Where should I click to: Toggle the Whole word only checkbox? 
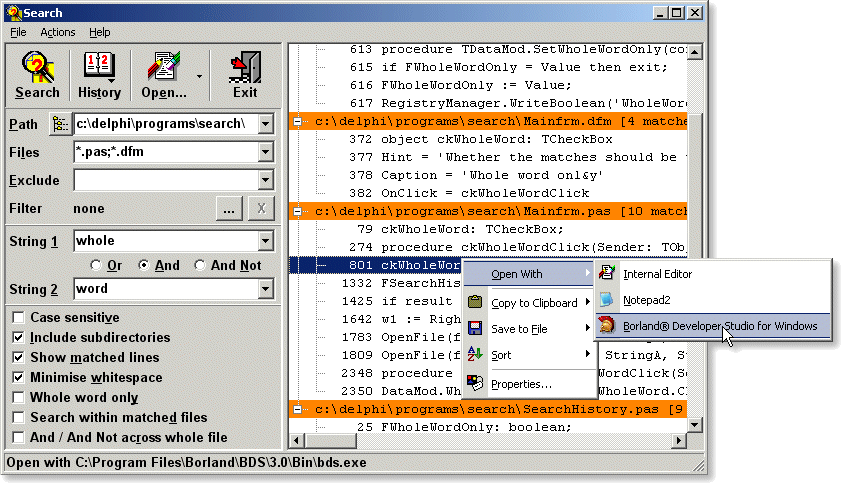(18, 398)
